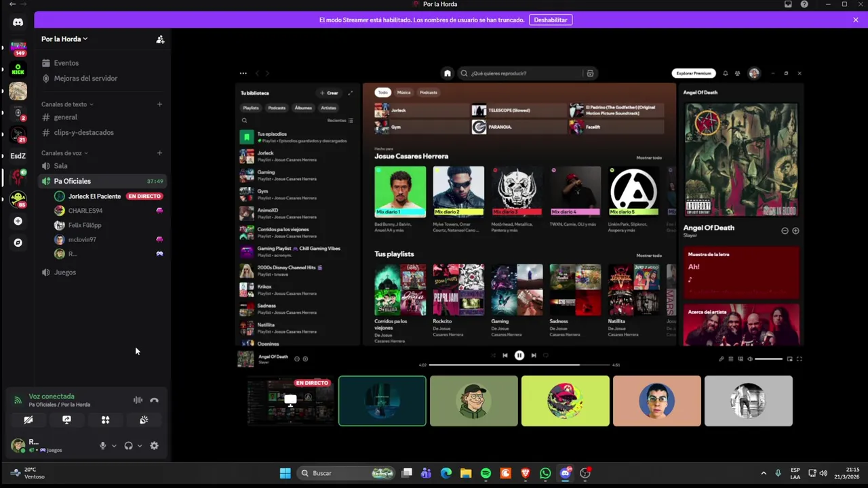
Task: Select the peach background participant tile
Action: pos(656,401)
